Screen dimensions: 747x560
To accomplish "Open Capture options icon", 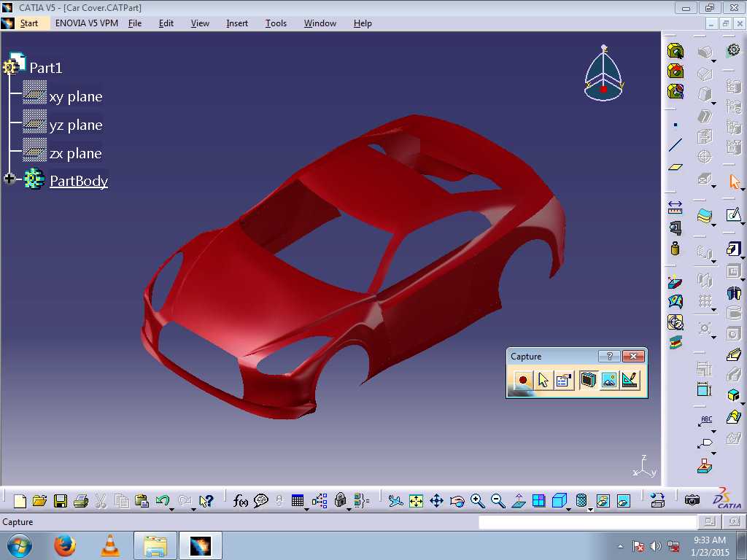I will 564,380.
